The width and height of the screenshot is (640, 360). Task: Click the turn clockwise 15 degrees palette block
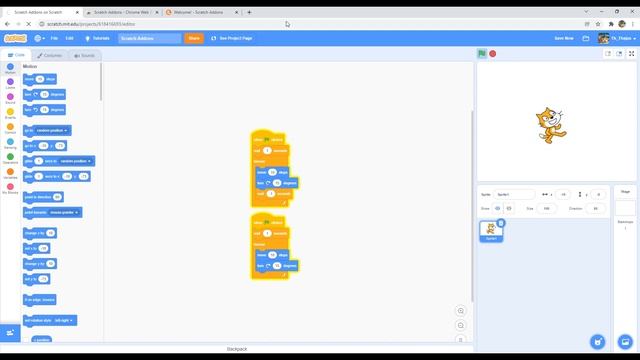(x=44, y=95)
